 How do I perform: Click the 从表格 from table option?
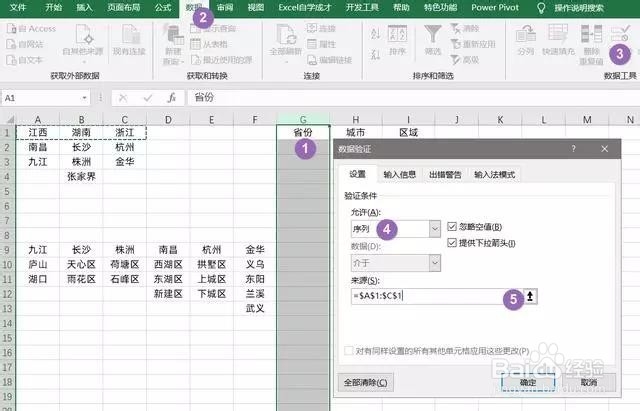click(209, 44)
